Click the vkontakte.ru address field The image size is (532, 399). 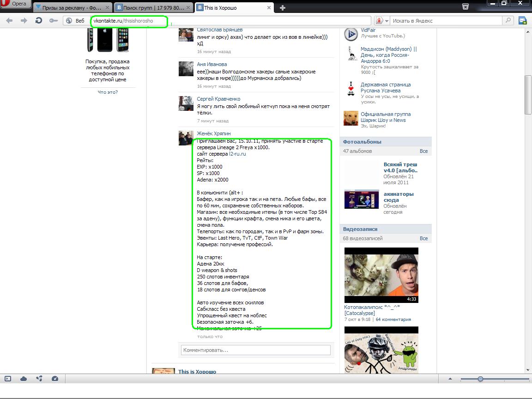coord(231,21)
